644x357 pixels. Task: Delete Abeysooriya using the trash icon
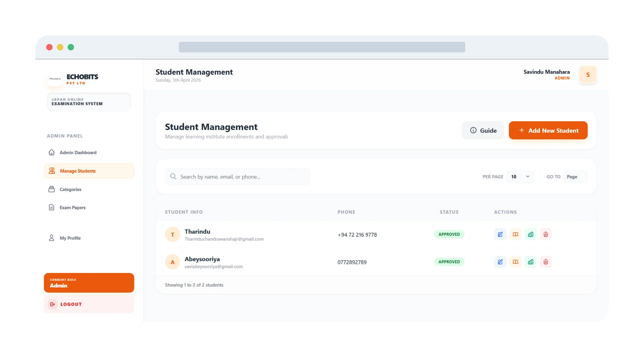point(545,262)
